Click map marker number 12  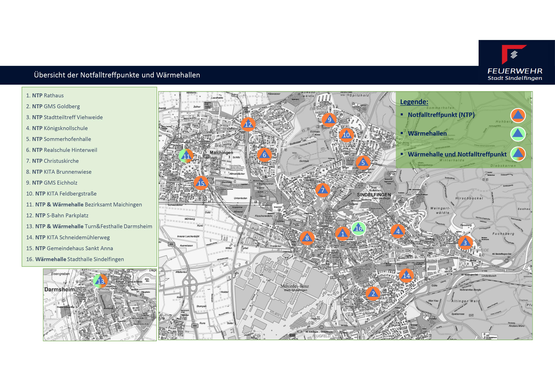click(248, 124)
